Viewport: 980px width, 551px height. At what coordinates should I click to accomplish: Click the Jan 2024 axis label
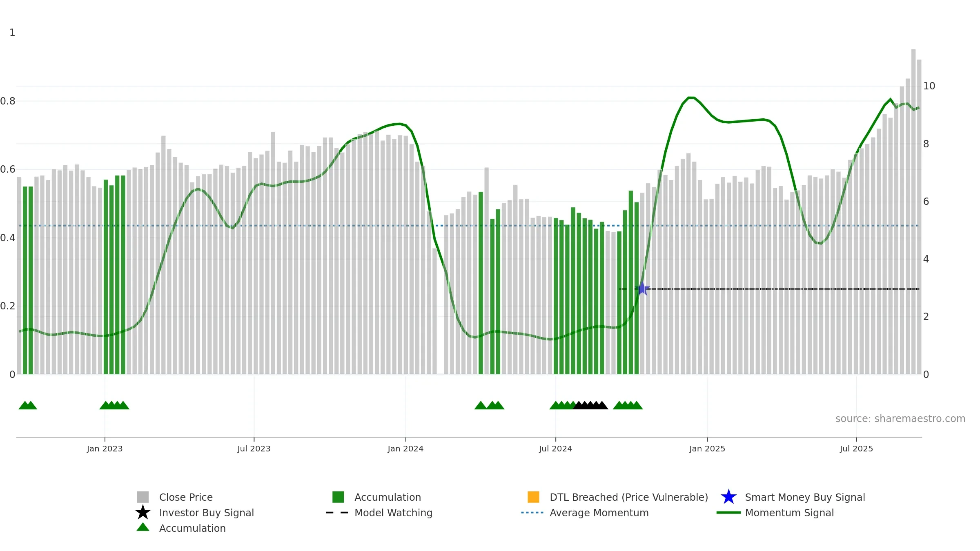405,449
